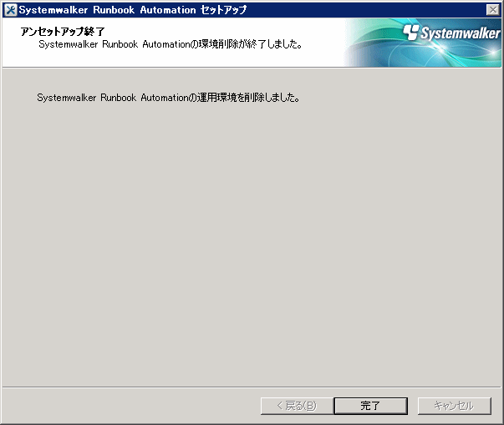Close the Systemwalker setup window
504x425 pixels.
point(493,10)
